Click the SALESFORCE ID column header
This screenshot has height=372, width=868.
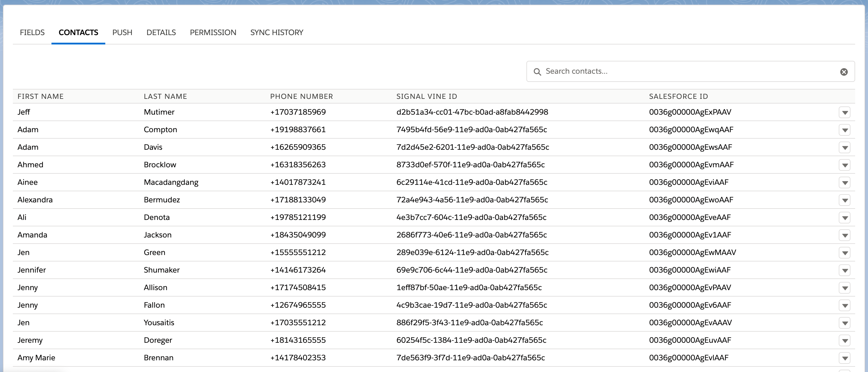(678, 97)
